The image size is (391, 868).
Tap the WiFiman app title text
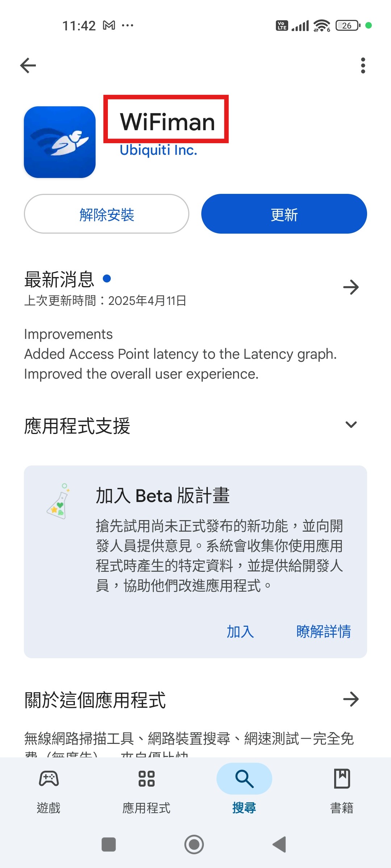pyautogui.click(x=168, y=122)
